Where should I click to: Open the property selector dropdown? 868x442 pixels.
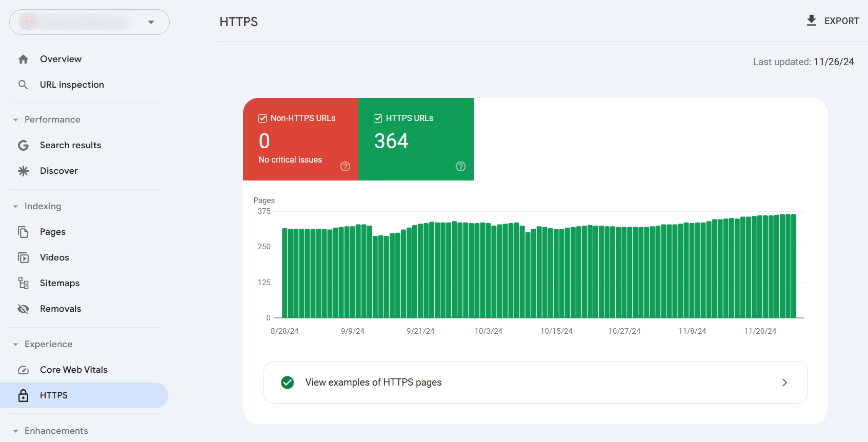tap(89, 22)
